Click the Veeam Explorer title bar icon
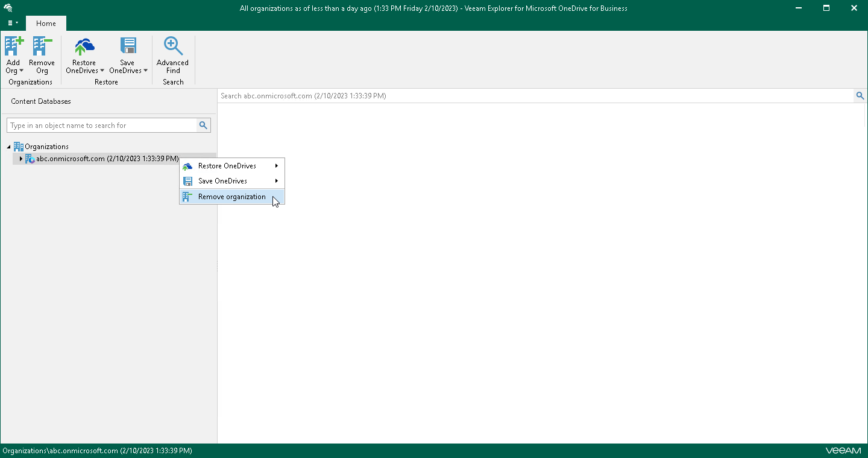The width and height of the screenshot is (868, 458). tap(9, 8)
